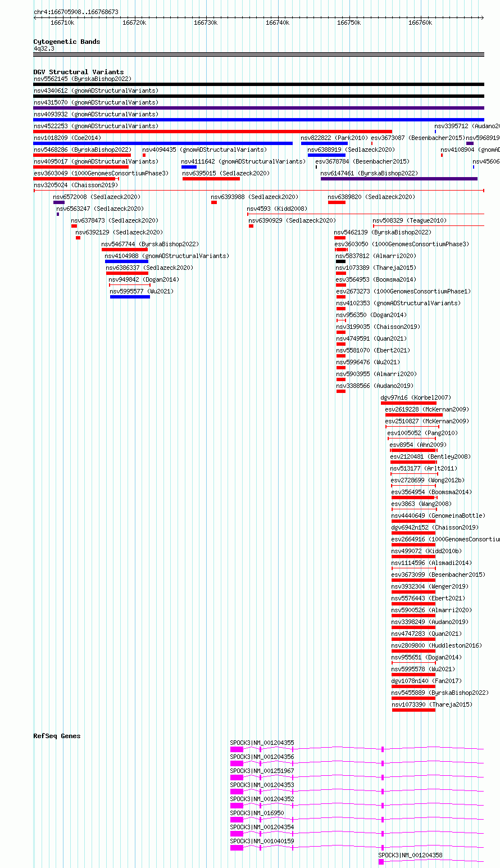
Task: Select the dgv97n16 Korbel2007 label
Action: click(416, 398)
